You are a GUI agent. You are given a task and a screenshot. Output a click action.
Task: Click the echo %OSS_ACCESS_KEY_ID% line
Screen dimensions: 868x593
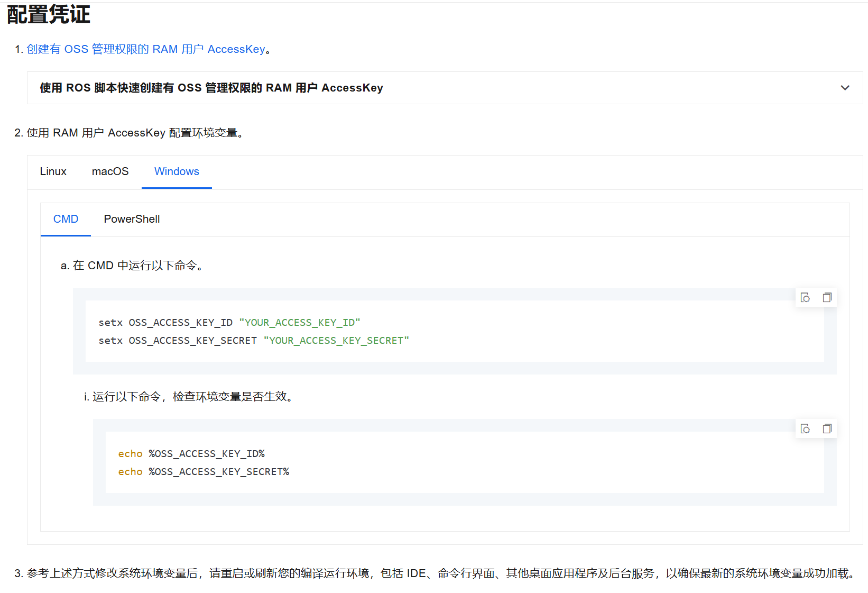click(191, 454)
